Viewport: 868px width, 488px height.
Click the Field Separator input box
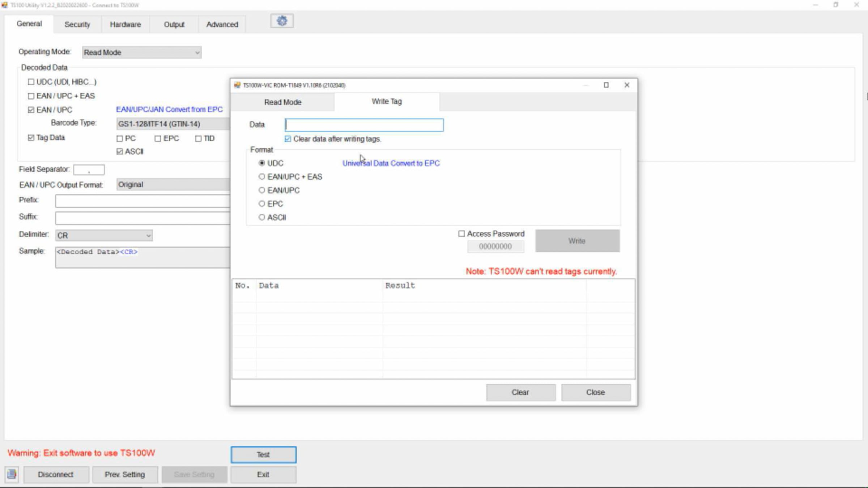click(x=89, y=170)
